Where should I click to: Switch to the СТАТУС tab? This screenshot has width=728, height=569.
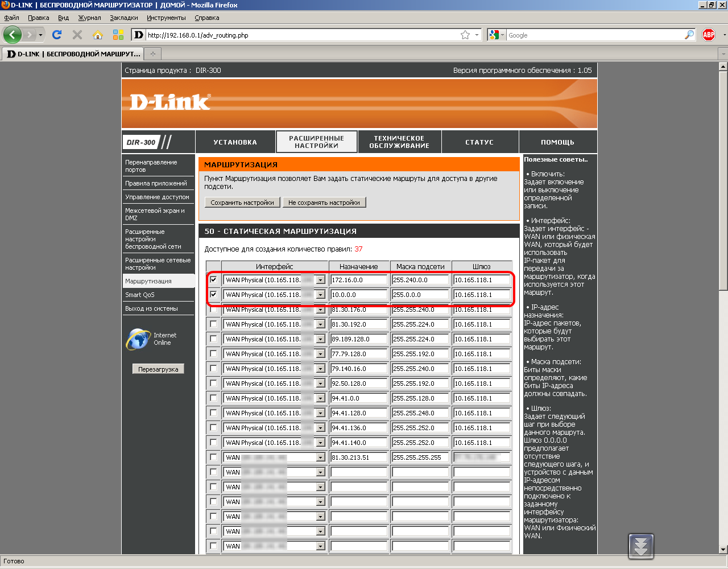479,142
